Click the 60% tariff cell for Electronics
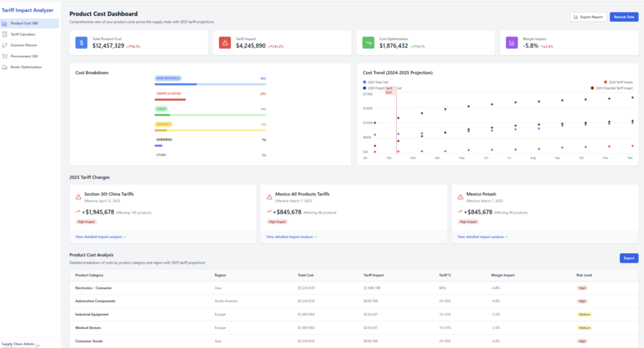Viewport: 644px width, 348px height. (x=442, y=288)
